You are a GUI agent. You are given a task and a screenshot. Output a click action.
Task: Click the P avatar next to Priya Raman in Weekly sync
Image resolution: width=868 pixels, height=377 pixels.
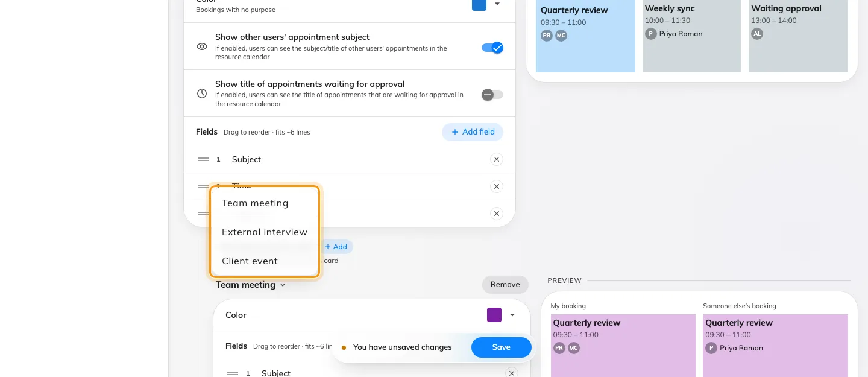[x=651, y=34]
